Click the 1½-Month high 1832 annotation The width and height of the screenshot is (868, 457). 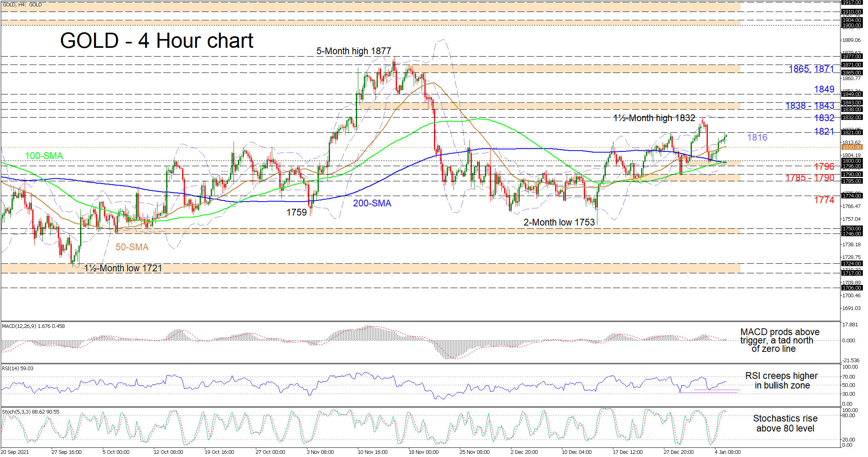coord(654,118)
